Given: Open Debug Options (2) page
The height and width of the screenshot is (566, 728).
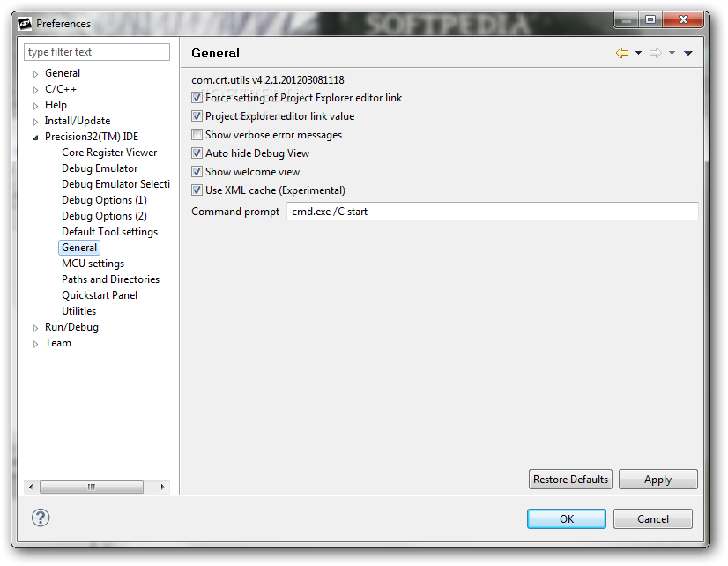Looking at the screenshot, I should [x=104, y=216].
